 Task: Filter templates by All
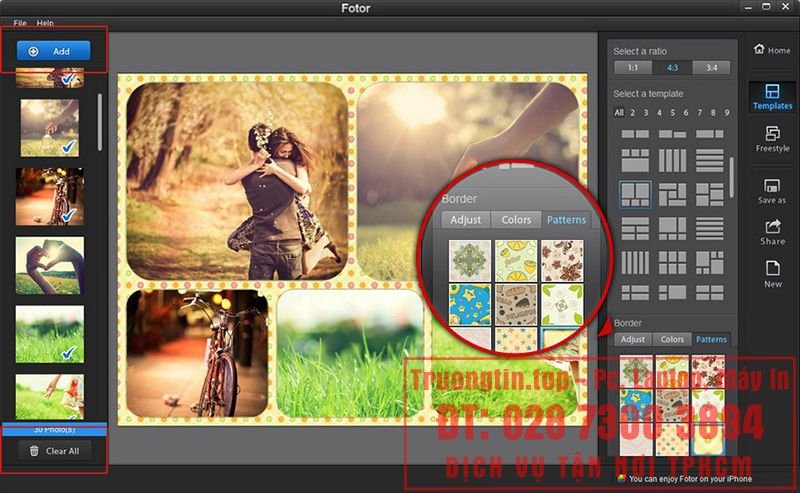(619, 112)
